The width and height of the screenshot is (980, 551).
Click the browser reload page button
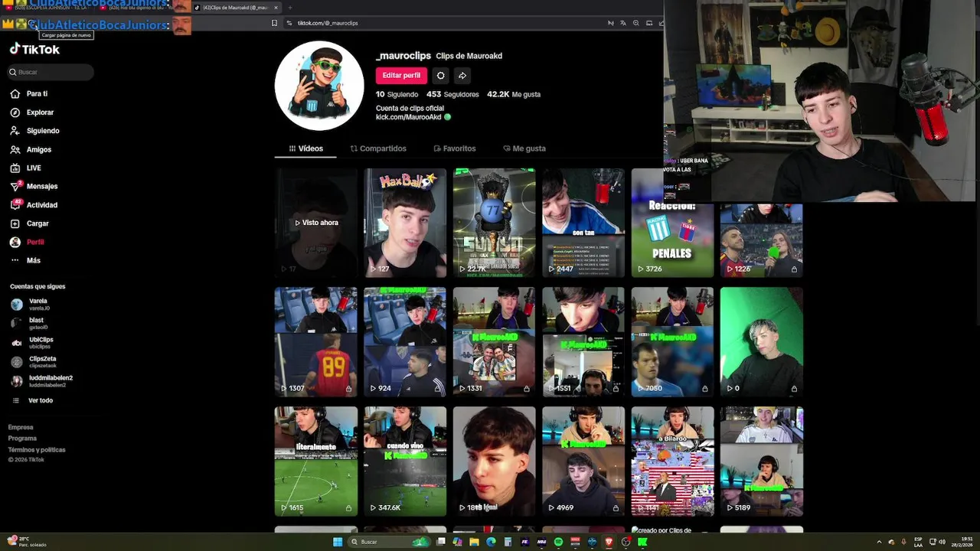pos(32,25)
